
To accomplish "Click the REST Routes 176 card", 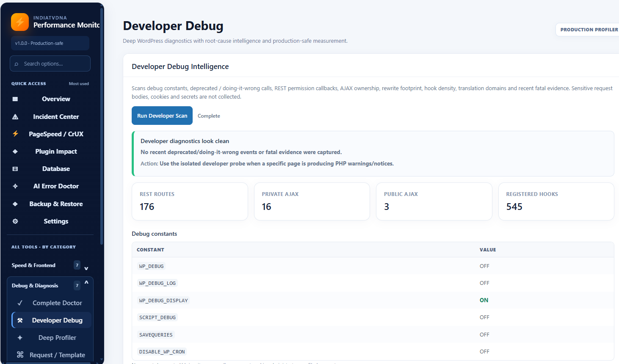I will 190,201.
